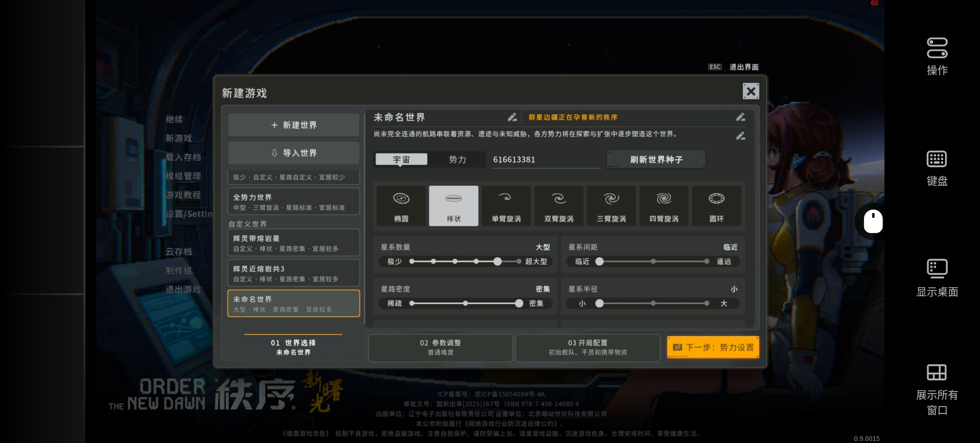Adjust the 星系数量 slider handle
Image resolution: width=980 pixels, height=443 pixels.
497,261
